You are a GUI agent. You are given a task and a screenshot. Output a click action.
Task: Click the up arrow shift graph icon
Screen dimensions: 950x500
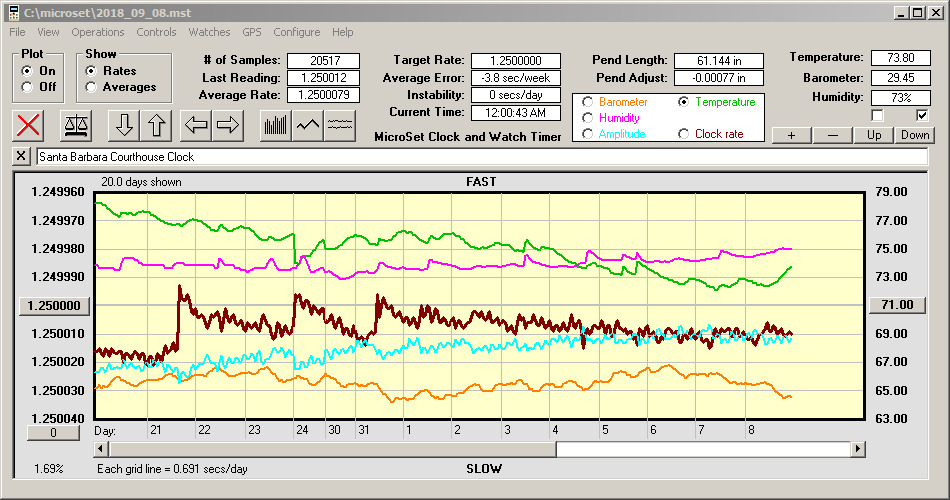pos(156,125)
